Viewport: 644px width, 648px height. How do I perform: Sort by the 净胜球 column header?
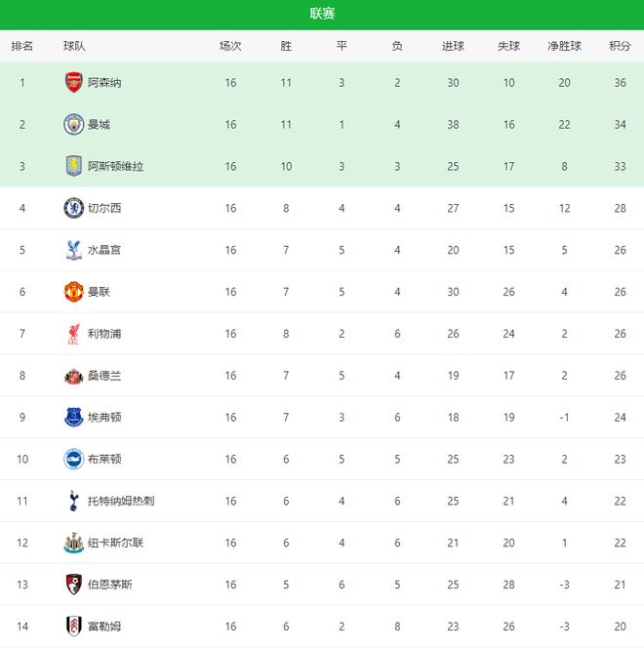pos(564,46)
